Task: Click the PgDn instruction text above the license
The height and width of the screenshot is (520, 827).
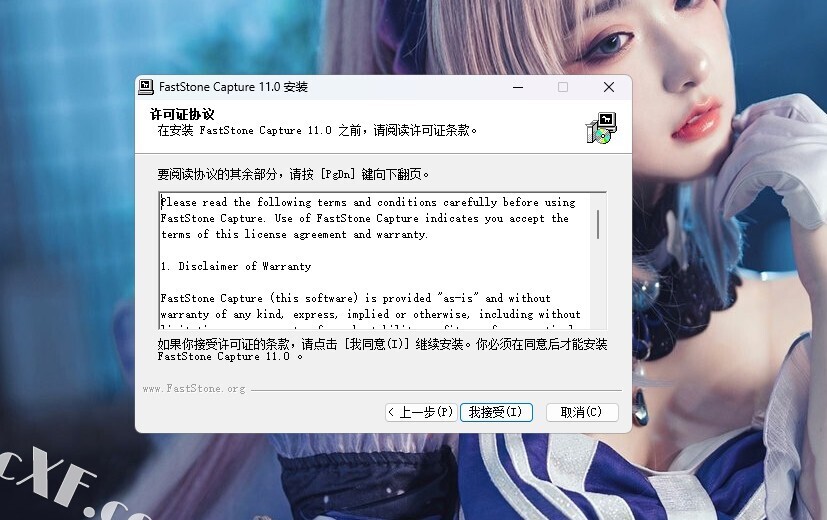Action: [x=293, y=174]
